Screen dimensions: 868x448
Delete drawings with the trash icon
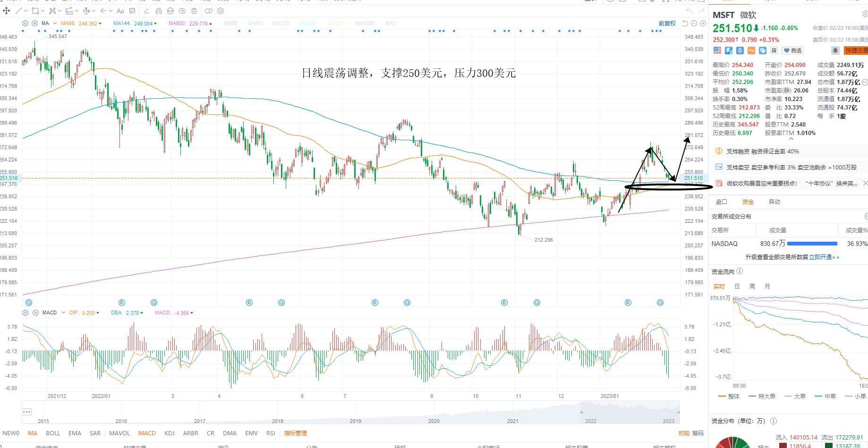point(195,11)
